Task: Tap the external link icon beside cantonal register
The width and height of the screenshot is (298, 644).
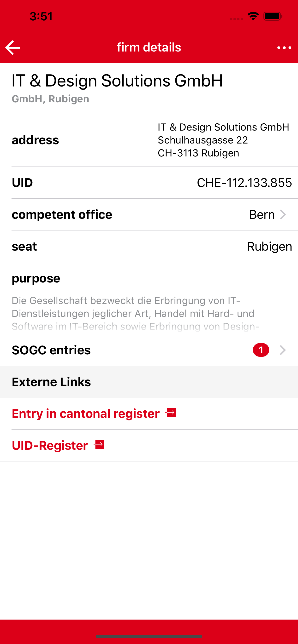Action: (x=171, y=413)
